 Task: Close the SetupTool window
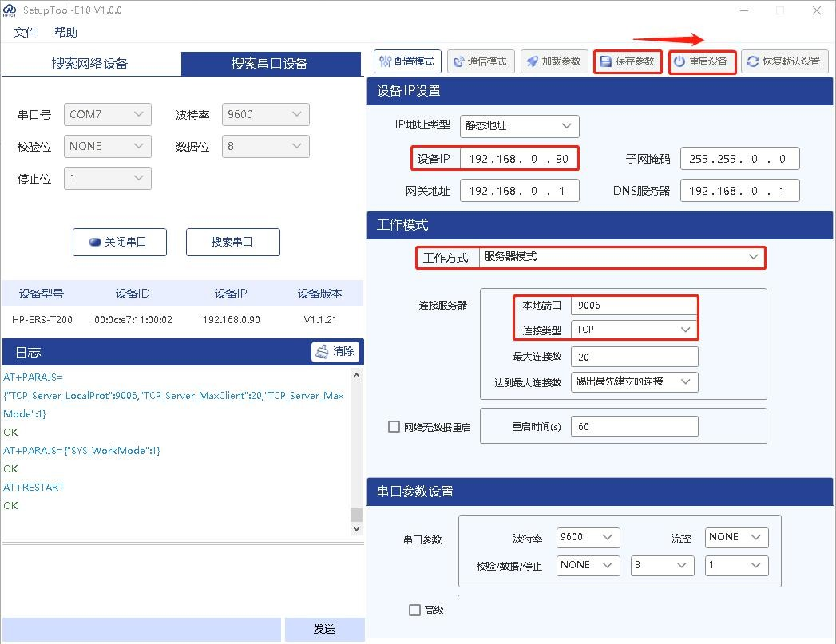coord(816,10)
